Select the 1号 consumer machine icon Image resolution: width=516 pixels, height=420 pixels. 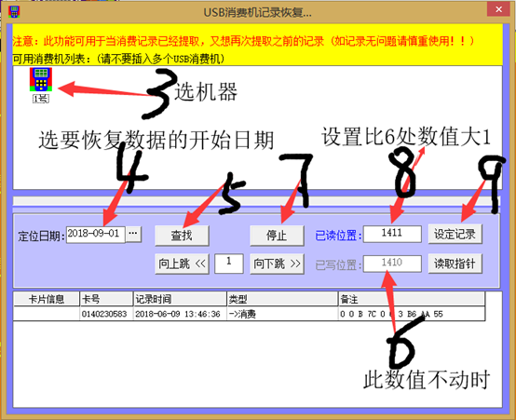point(41,85)
